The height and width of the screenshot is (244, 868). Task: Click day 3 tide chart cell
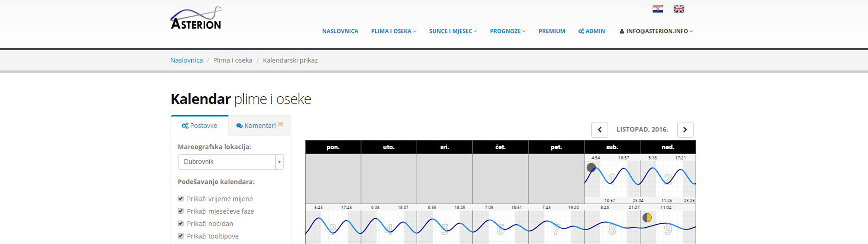(333, 224)
